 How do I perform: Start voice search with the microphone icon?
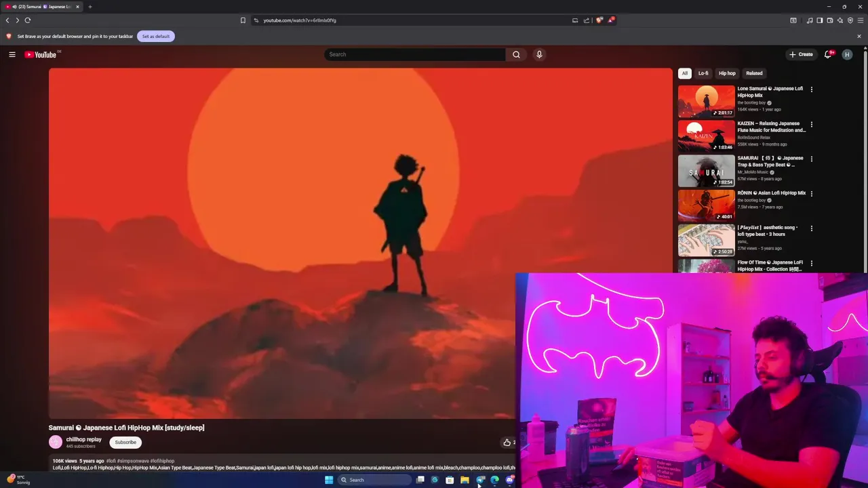539,54
